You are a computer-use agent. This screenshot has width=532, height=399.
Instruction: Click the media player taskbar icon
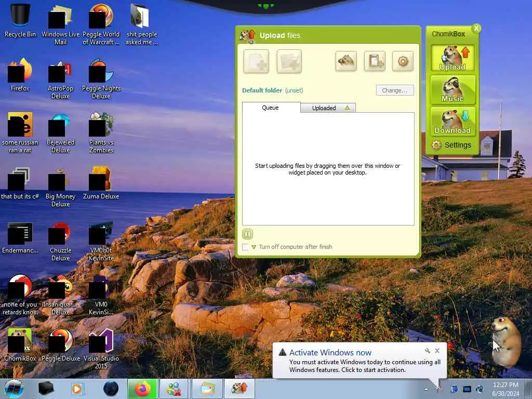click(78, 389)
